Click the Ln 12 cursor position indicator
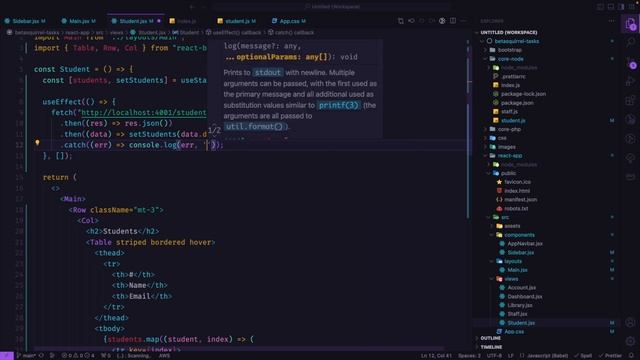The height and width of the screenshot is (360, 640). (x=436, y=356)
